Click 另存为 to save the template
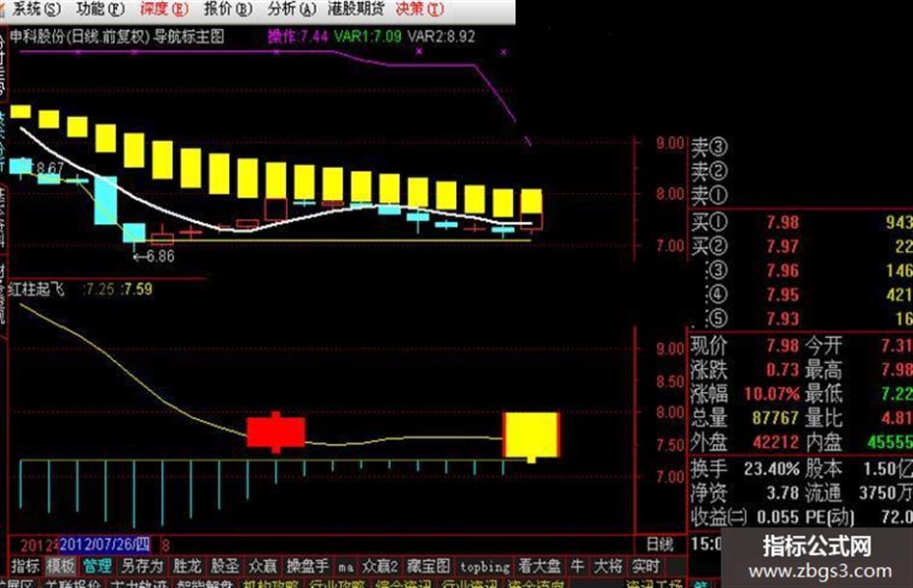The width and height of the screenshot is (913, 588). point(142,566)
